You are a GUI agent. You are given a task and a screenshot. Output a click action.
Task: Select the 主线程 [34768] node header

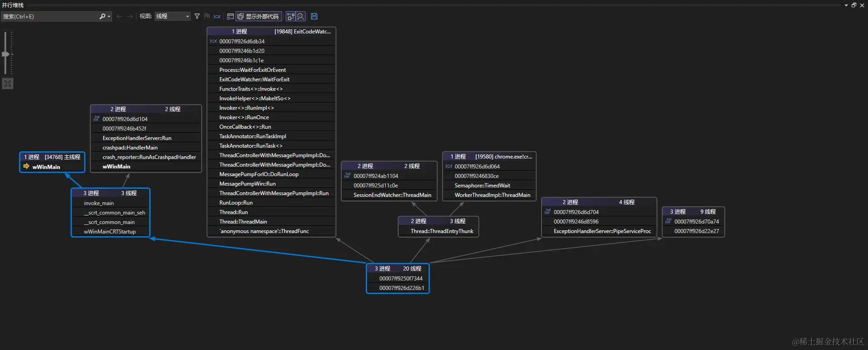[x=52, y=157]
